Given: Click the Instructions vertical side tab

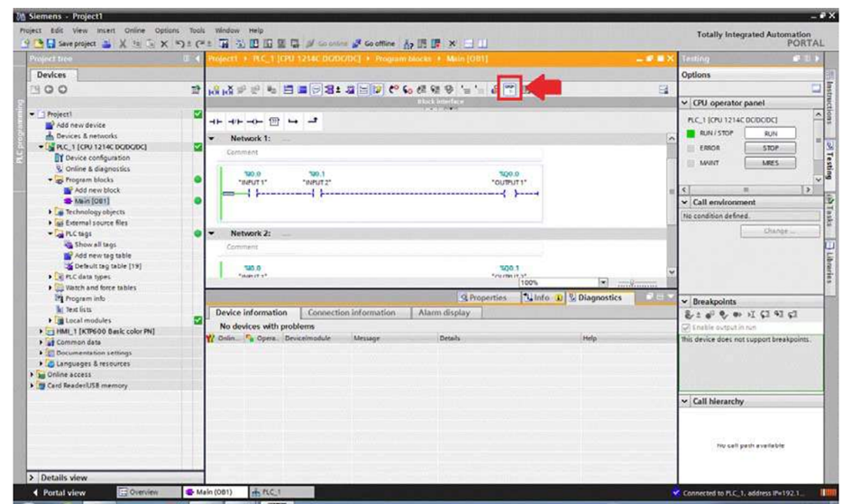Looking at the screenshot, I should coord(829,103).
